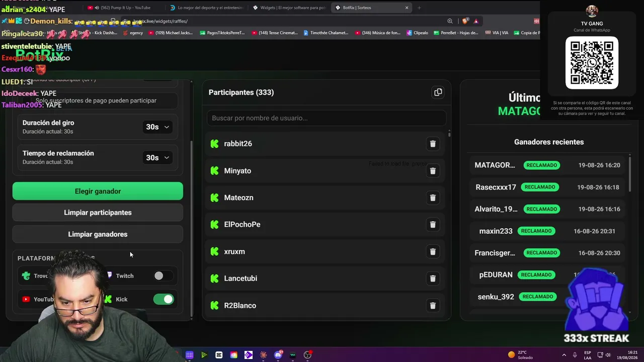
Task: Delete participant rabbit26 with its trash icon
Action: [x=433, y=144]
